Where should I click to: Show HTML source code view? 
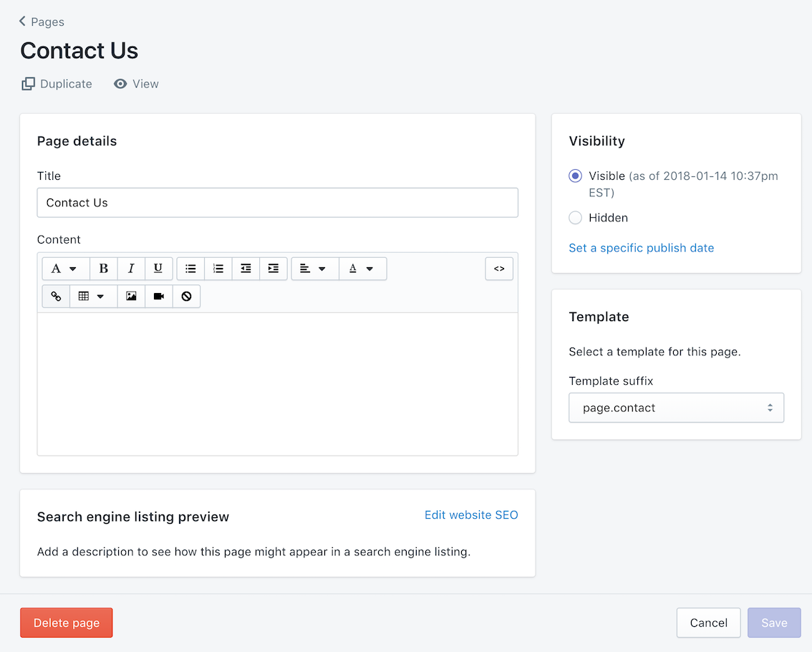tap(499, 269)
